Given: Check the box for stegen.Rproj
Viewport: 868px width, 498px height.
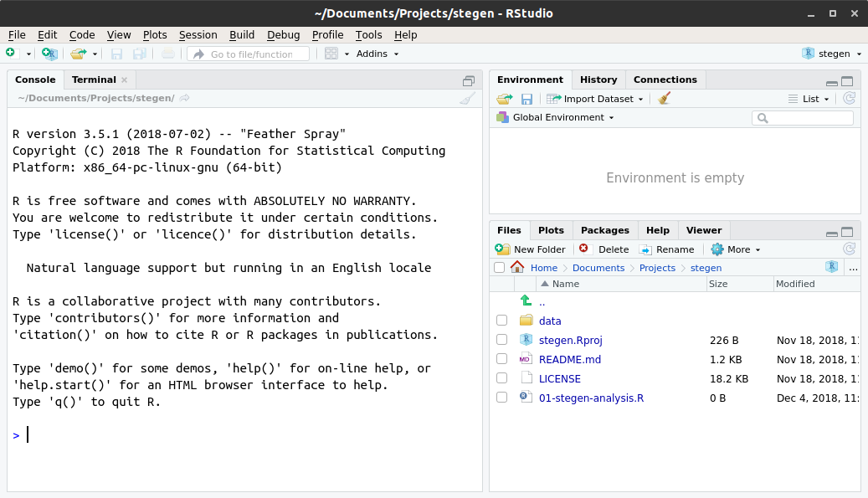Looking at the screenshot, I should point(501,340).
